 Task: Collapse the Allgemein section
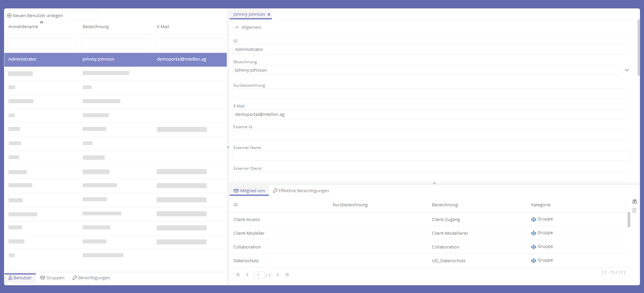[x=237, y=27]
